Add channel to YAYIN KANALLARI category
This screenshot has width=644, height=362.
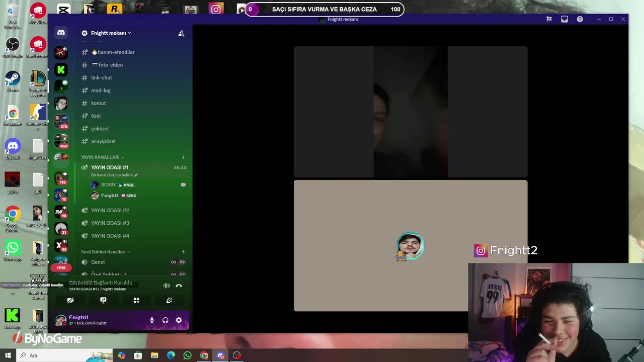[x=183, y=157]
